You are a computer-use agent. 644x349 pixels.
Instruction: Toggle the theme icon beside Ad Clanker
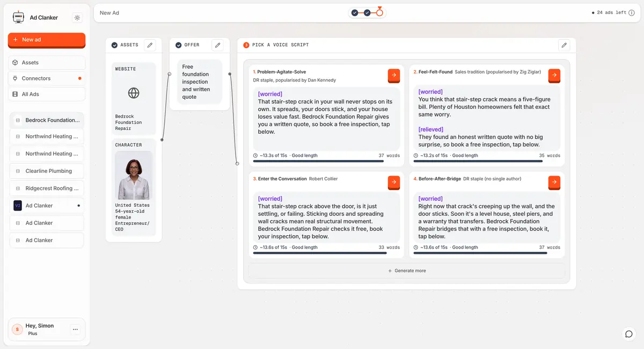click(77, 18)
